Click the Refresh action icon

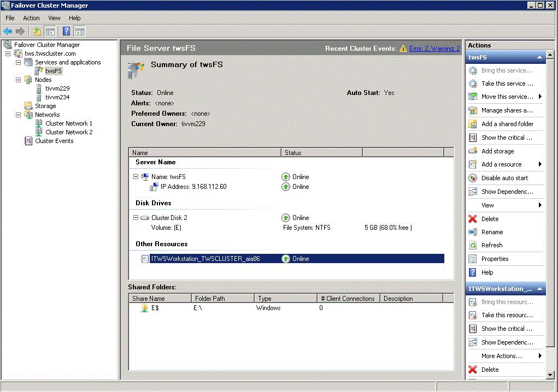point(473,246)
